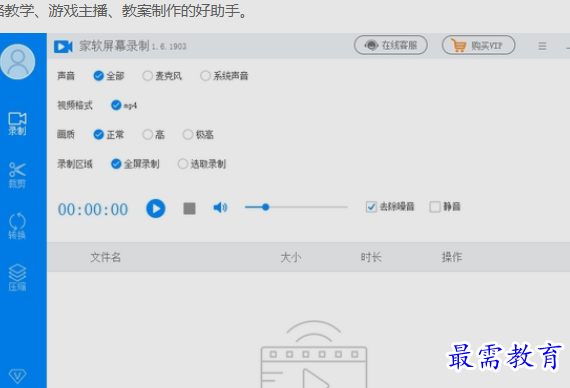
Task: Open the 转换 convert tab
Action: click(x=17, y=226)
